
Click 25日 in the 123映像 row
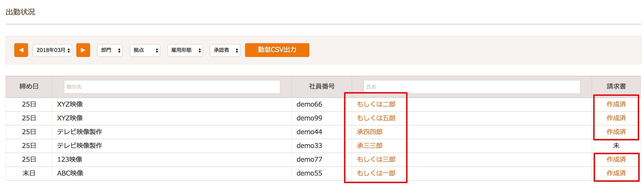tap(29, 159)
